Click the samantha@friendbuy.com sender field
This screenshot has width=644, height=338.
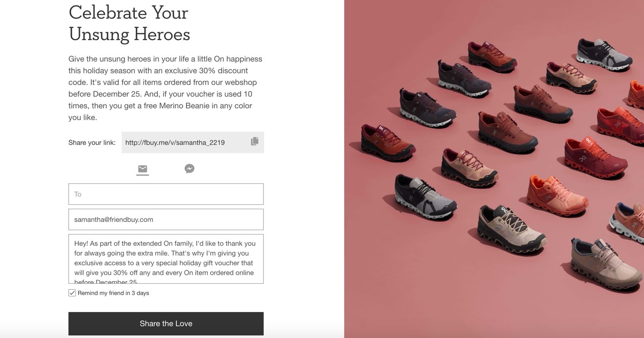coord(166,219)
